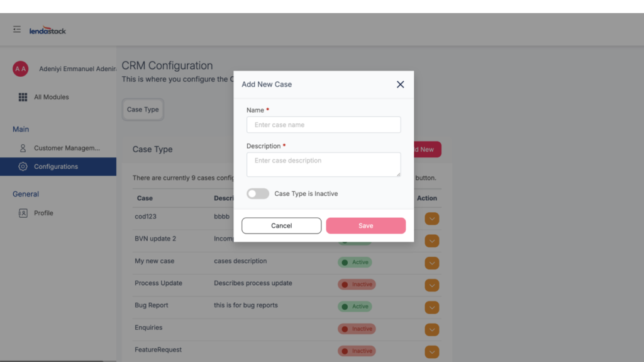
Task: Open action dropdown for Process Update row
Action: pos(432,285)
